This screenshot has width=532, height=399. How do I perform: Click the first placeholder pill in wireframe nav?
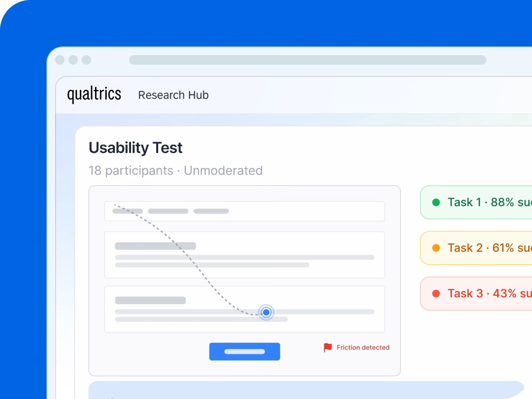128,211
